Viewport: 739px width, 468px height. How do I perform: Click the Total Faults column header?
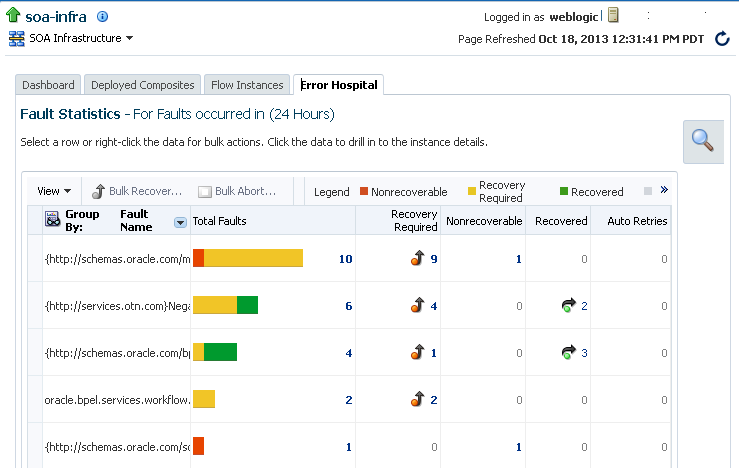tap(220, 221)
